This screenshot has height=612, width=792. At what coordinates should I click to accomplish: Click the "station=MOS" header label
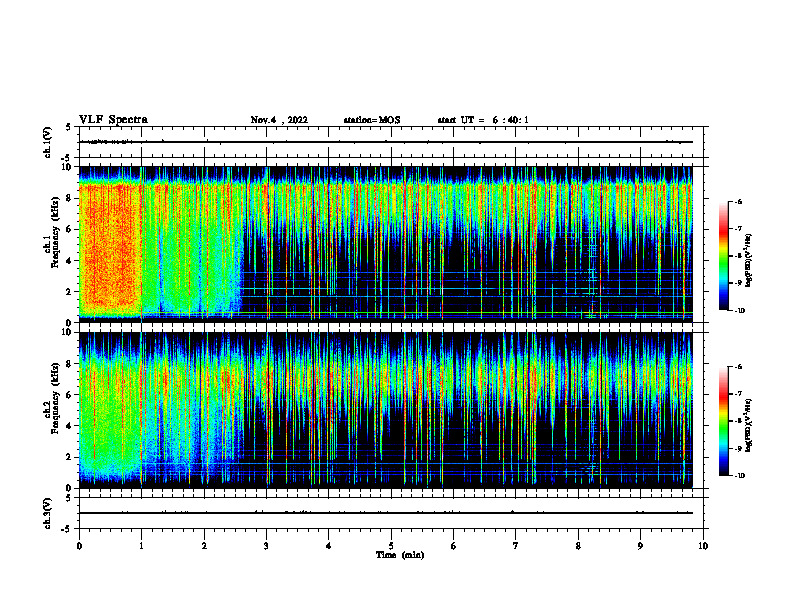tap(372, 120)
